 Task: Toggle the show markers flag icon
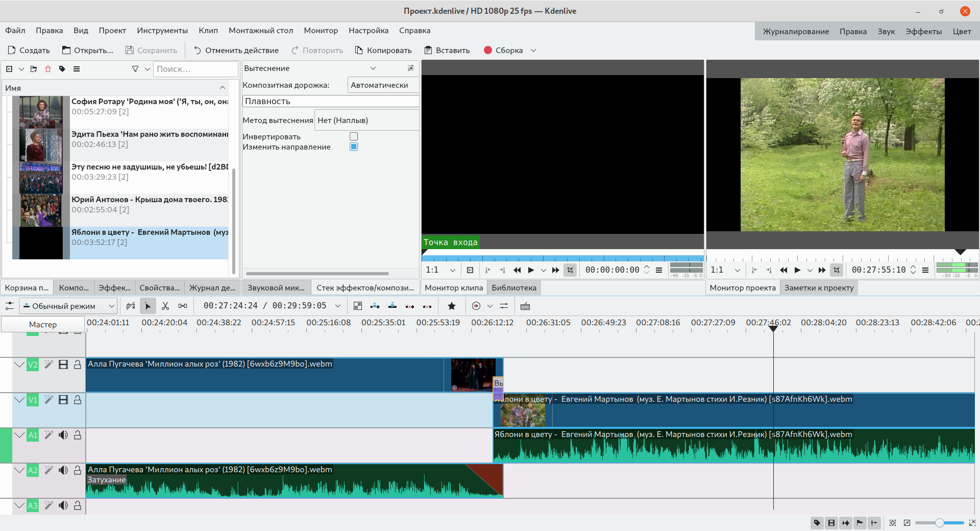pyautogui.click(x=860, y=523)
